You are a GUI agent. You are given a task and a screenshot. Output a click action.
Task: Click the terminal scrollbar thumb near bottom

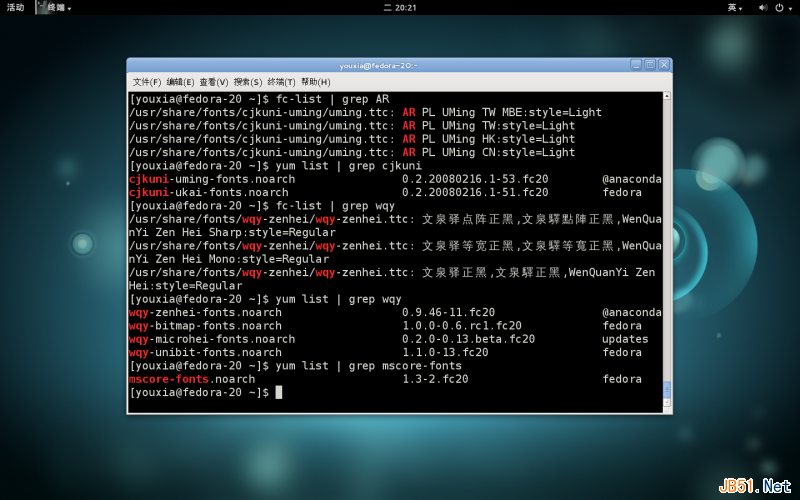click(666, 390)
